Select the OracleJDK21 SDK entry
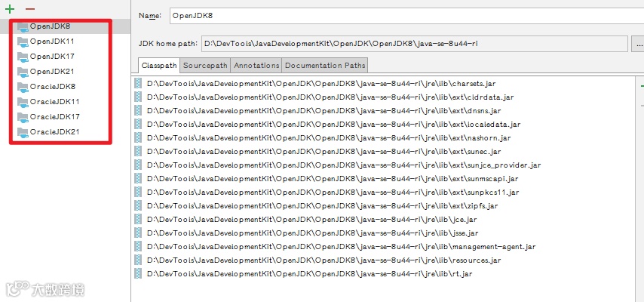The width and height of the screenshot is (644, 302). click(66, 131)
